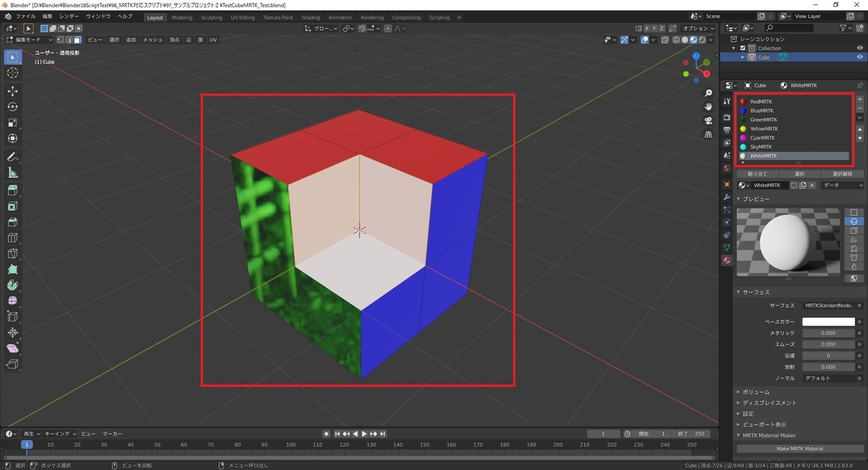
Task: Adjust the Metallic value slider
Action: tap(828, 333)
